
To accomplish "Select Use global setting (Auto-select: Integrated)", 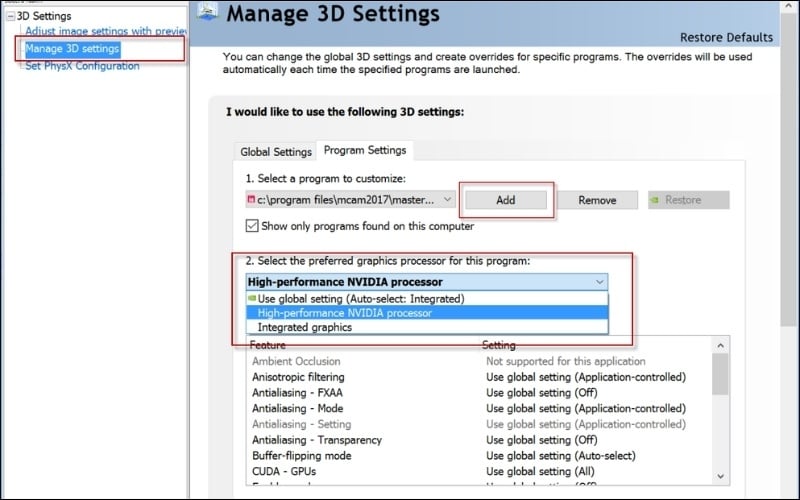I will [360, 298].
